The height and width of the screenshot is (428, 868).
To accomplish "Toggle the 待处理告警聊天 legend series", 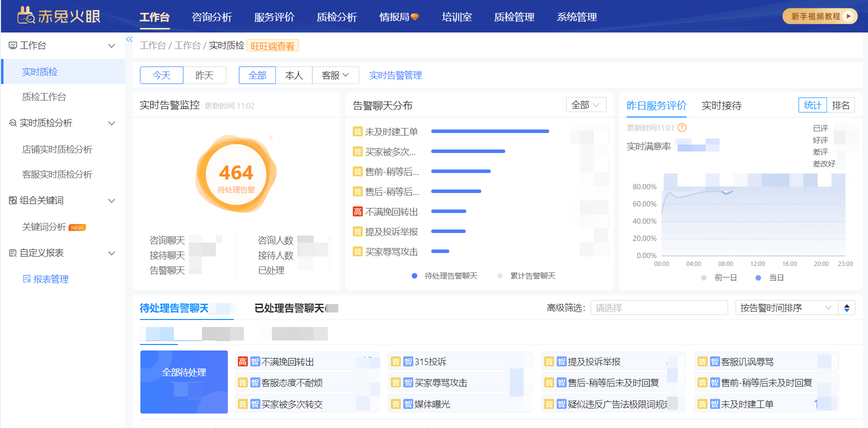I will [x=445, y=276].
